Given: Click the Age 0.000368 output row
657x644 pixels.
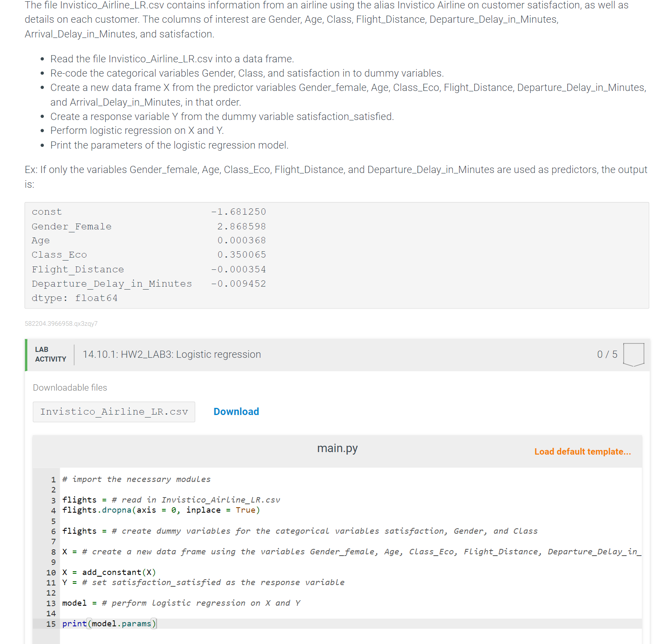Looking at the screenshot, I should point(149,240).
